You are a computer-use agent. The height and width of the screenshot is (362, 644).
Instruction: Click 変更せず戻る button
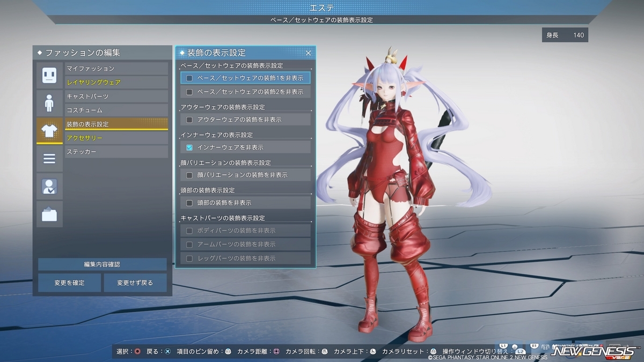click(135, 283)
